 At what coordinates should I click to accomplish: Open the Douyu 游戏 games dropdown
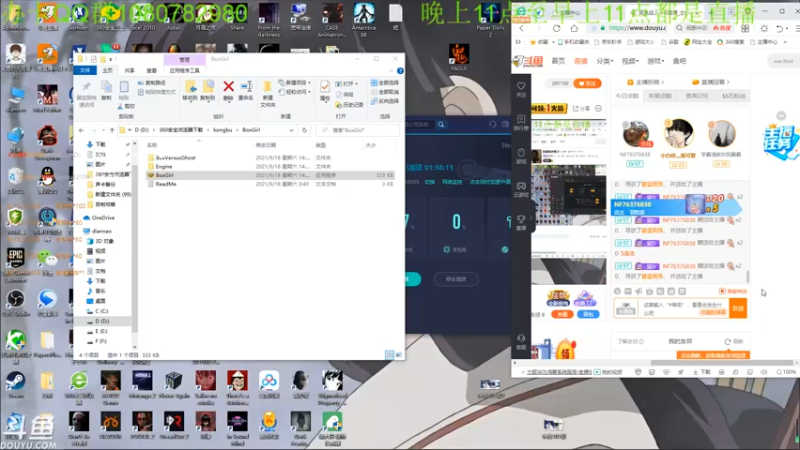point(656,61)
